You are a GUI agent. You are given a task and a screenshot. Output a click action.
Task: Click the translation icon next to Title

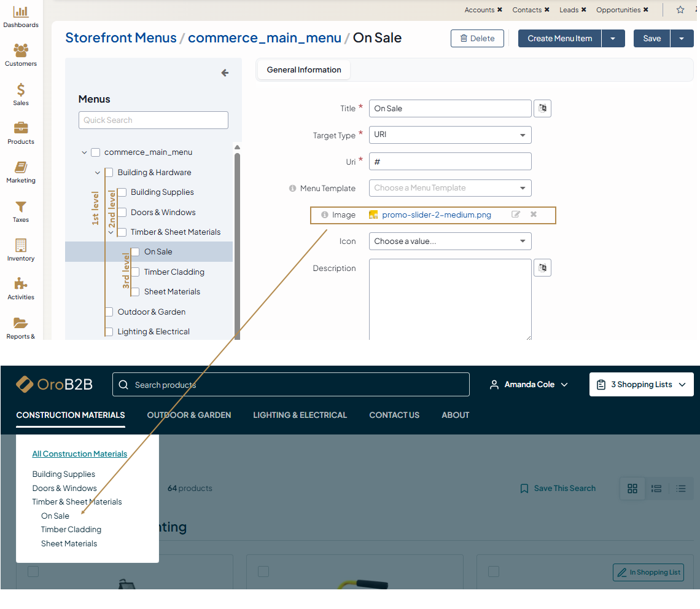coord(542,108)
